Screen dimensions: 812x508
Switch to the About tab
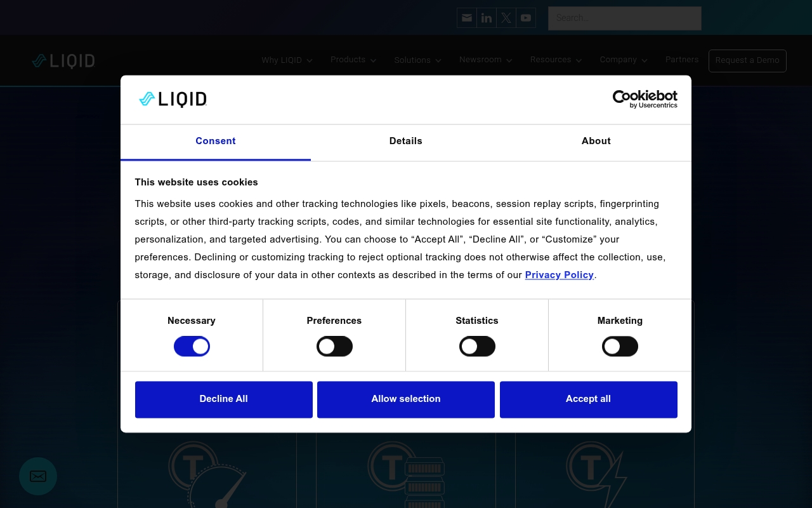pyautogui.click(x=596, y=142)
